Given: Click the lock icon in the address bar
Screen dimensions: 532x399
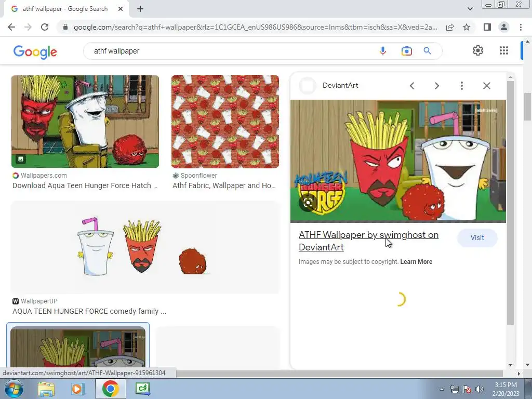Looking at the screenshot, I should coord(65,27).
